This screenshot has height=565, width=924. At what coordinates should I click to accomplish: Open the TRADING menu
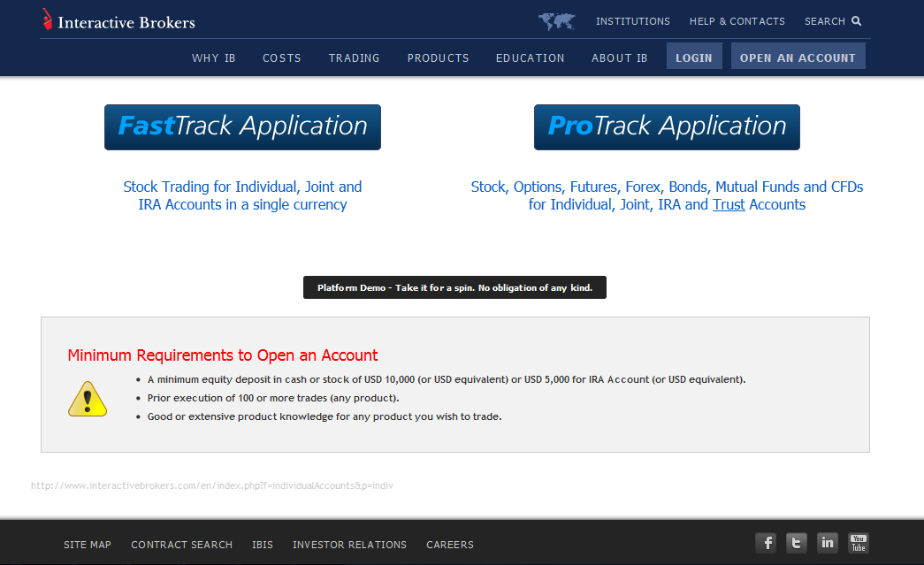[x=355, y=58]
